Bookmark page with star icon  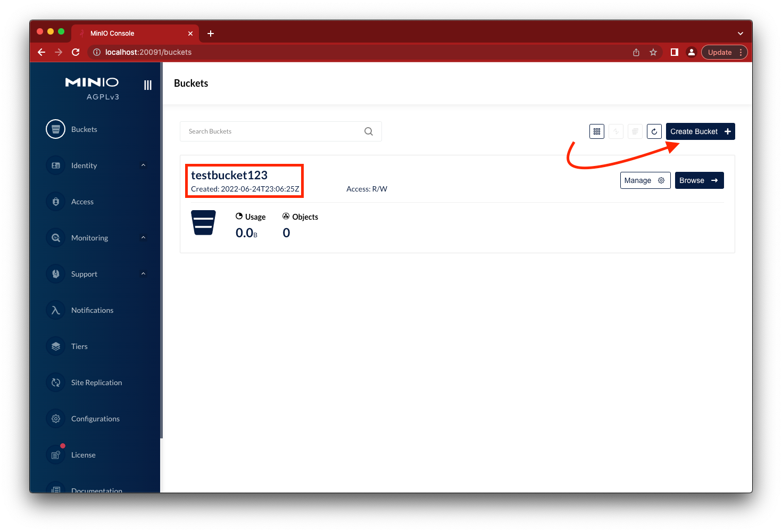(653, 52)
